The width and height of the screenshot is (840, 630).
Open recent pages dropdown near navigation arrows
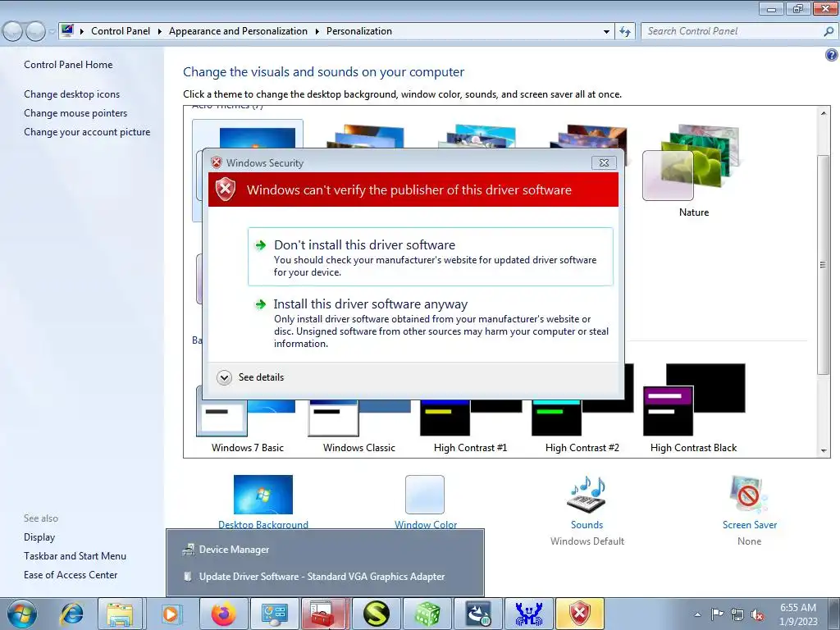click(52, 32)
